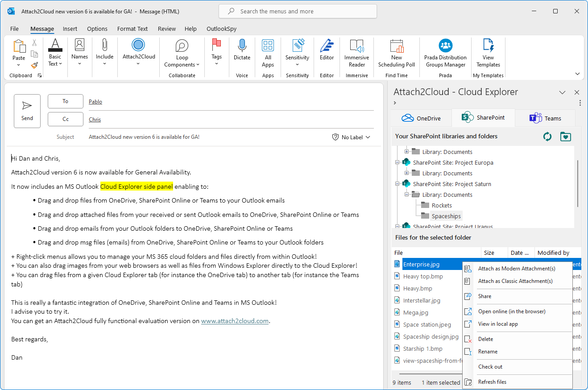Open Prada Distribution Groups Manager
The width and height of the screenshot is (588, 390).
click(x=445, y=46)
